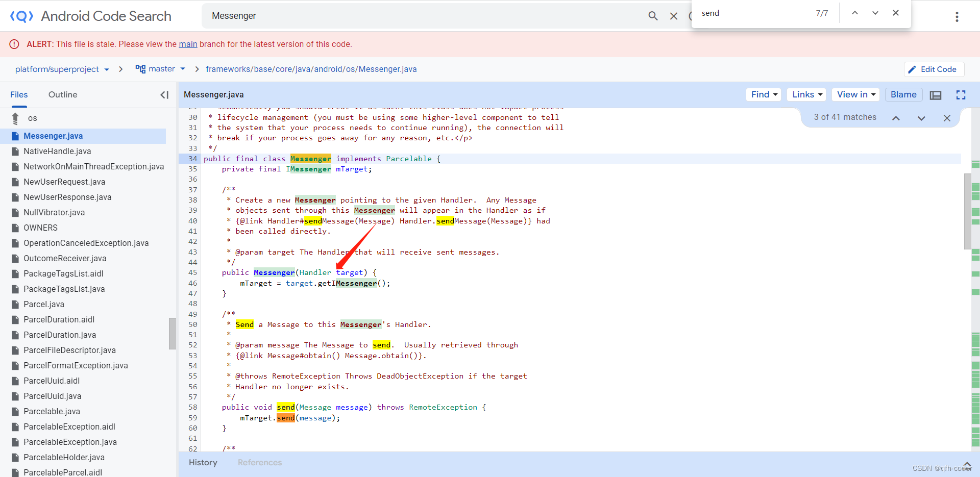Toggle the Blame view
The height and width of the screenshot is (477, 980).
903,95
